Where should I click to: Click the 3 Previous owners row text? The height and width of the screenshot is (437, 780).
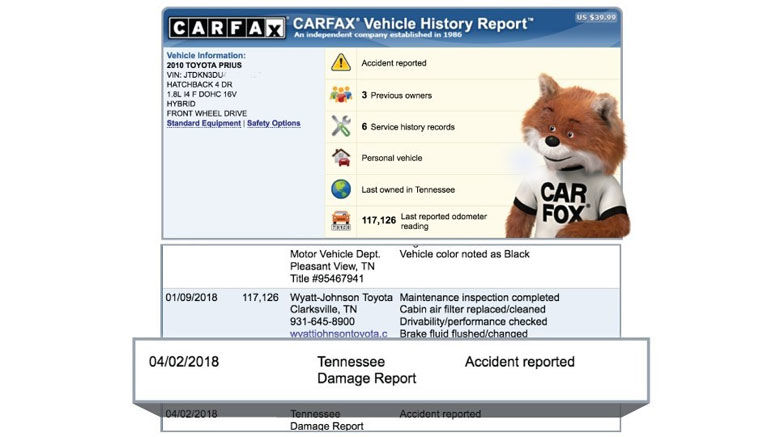pyautogui.click(x=399, y=95)
